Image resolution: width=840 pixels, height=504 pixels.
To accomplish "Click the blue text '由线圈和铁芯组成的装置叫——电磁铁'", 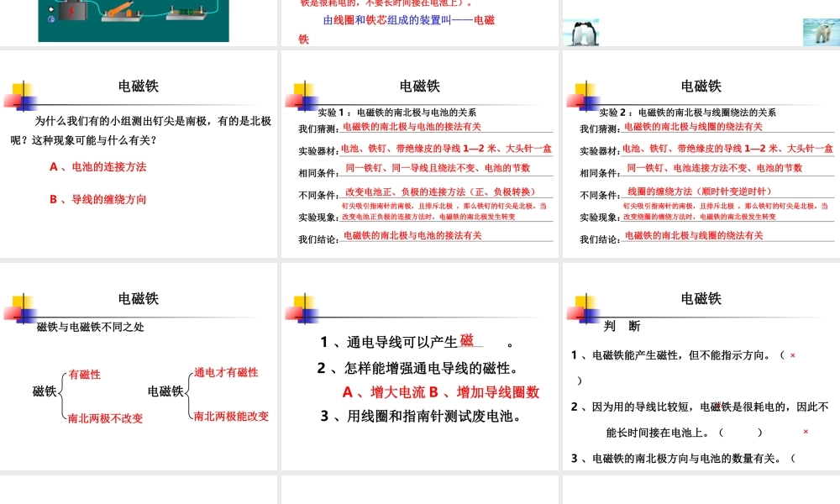I will [396, 29].
